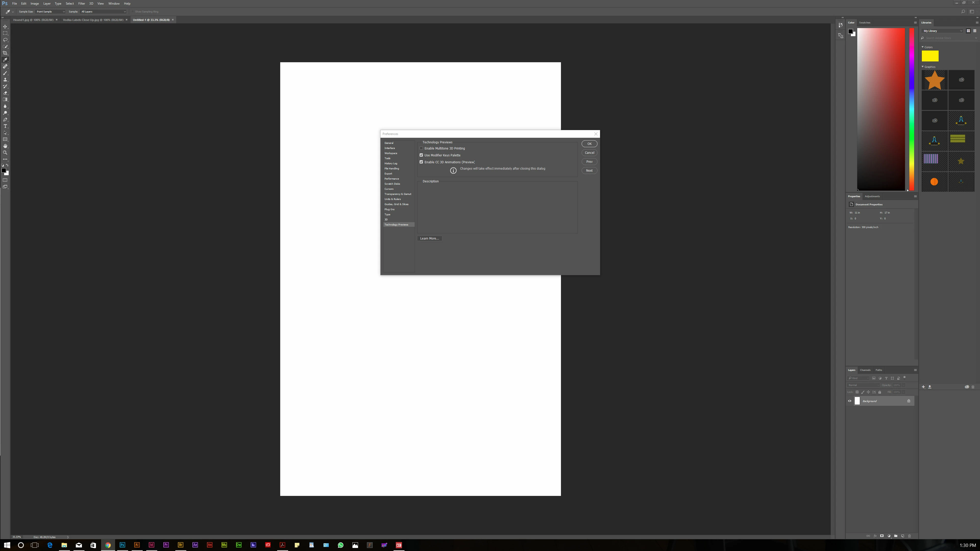Select the Crop tool in toolbar

tap(5, 53)
